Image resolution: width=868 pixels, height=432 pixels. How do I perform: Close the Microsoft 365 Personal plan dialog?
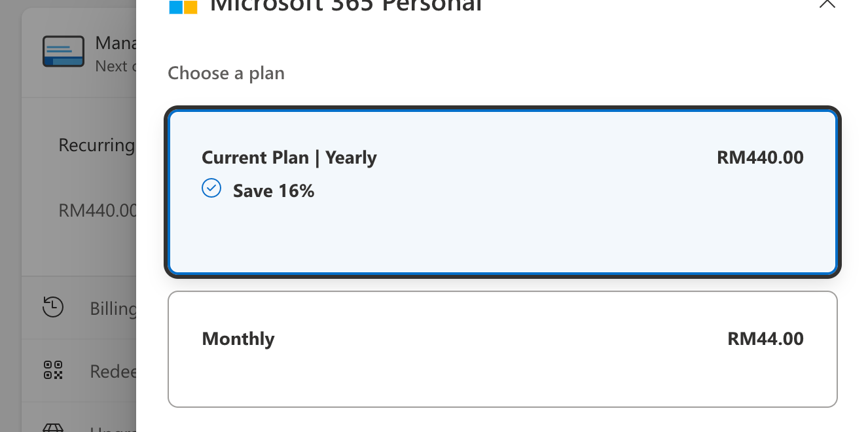pyautogui.click(x=827, y=3)
